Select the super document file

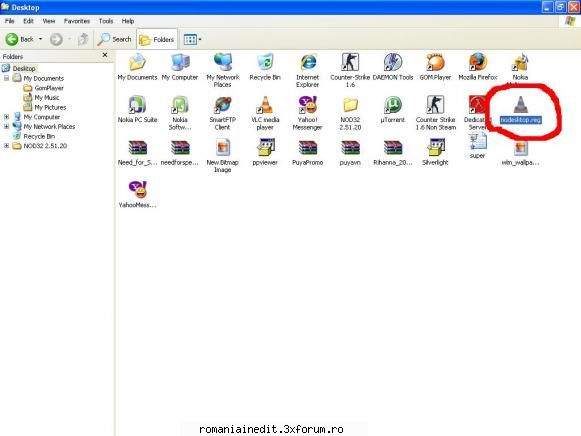(478, 146)
